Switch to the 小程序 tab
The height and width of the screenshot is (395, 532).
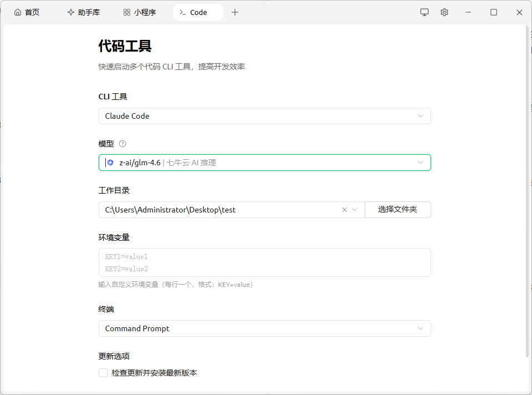point(140,12)
